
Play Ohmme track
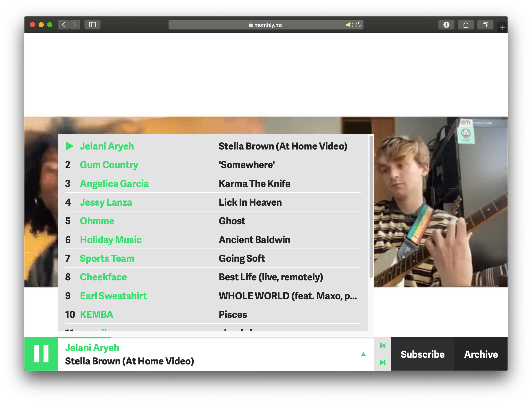point(213,221)
